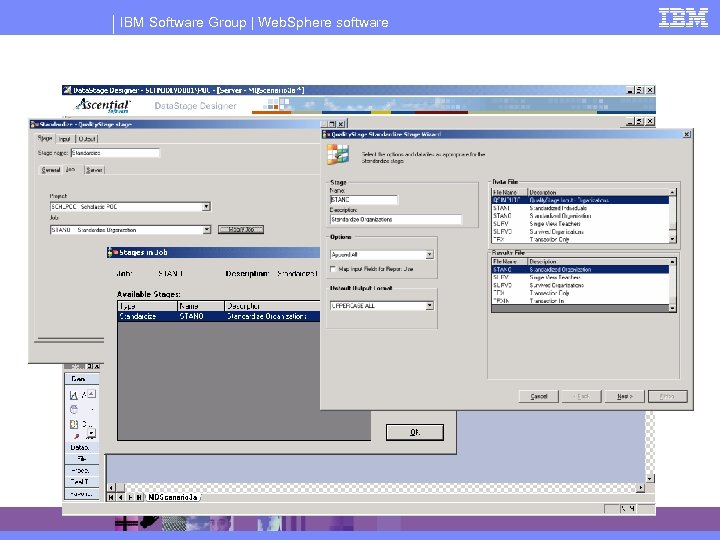Select the document stage icon in palette
Screen dimensions: 720x540
coord(73,424)
